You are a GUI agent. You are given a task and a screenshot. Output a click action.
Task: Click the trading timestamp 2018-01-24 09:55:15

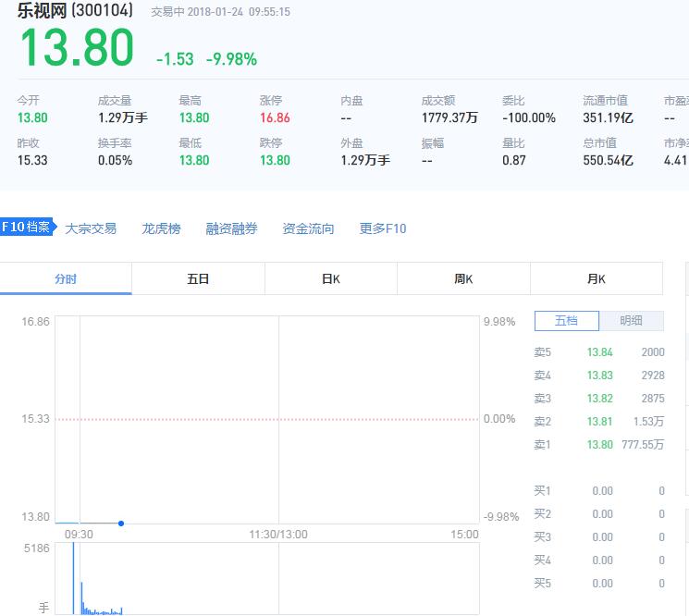click(239, 12)
